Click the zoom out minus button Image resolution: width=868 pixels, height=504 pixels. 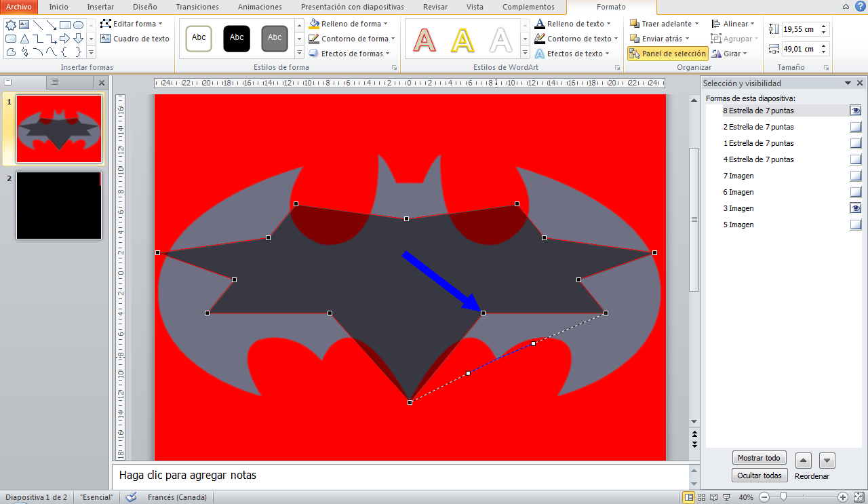(764, 497)
